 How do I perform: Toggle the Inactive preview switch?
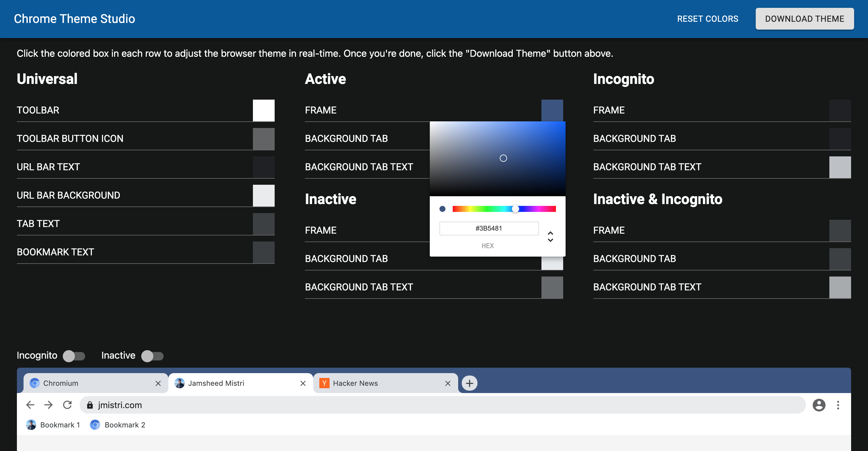click(153, 356)
